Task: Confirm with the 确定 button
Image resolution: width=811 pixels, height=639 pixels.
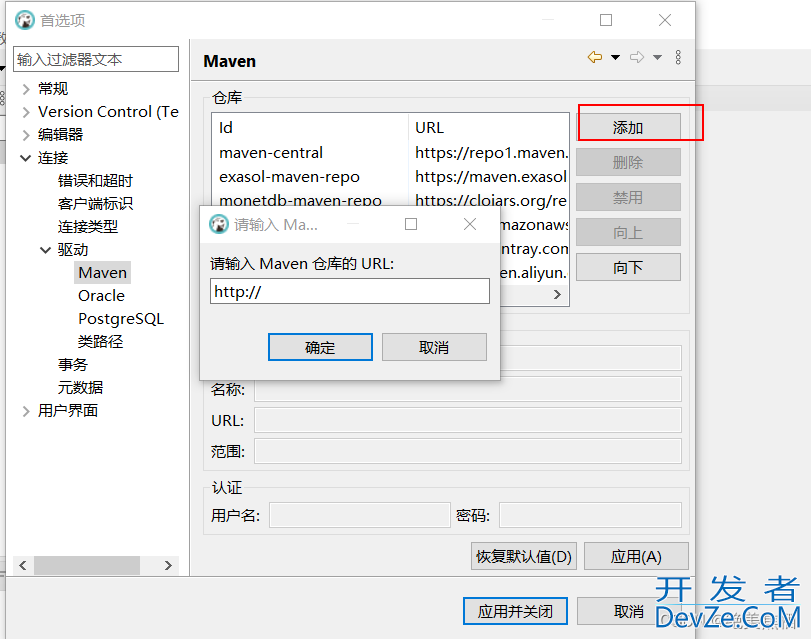Action: (x=320, y=347)
